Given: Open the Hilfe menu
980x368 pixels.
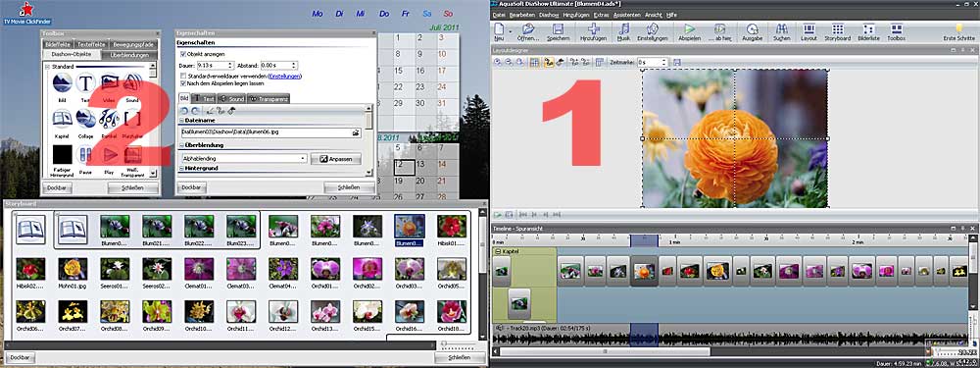Looking at the screenshot, I should point(672,14).
